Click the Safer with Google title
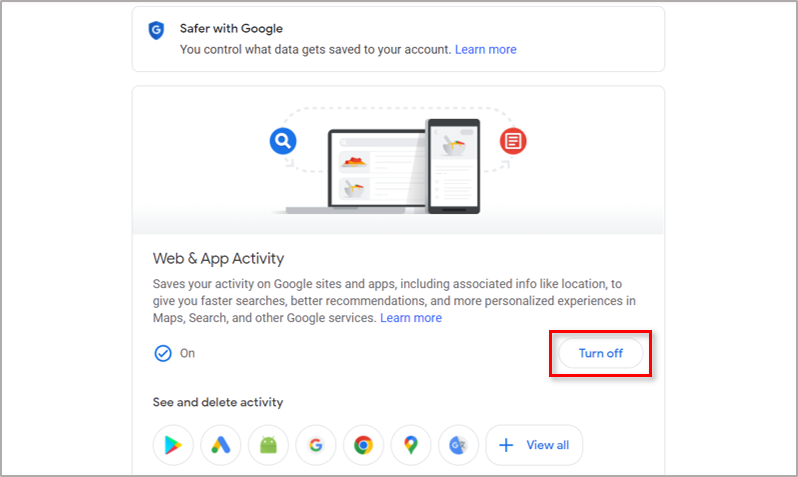 [231, 29]
